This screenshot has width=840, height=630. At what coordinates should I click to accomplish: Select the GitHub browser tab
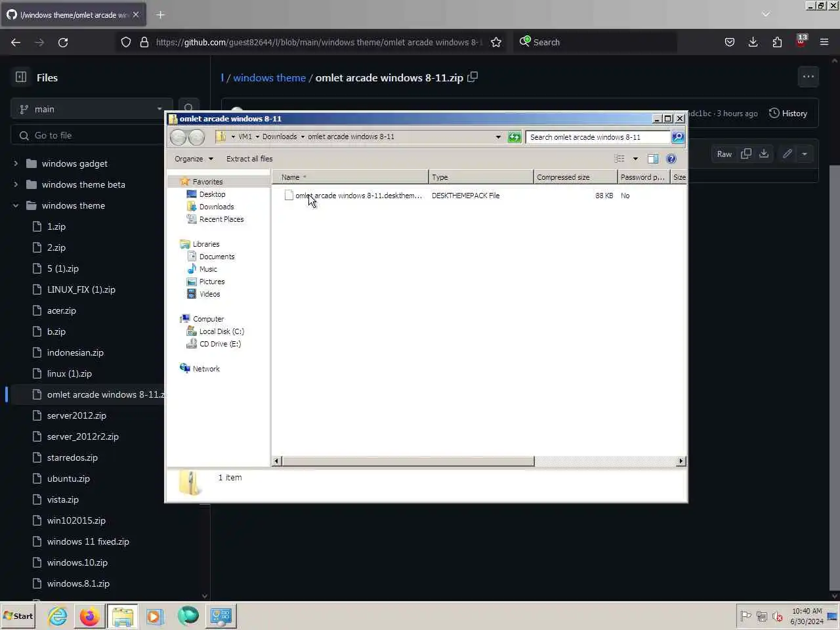pos(72,14)
